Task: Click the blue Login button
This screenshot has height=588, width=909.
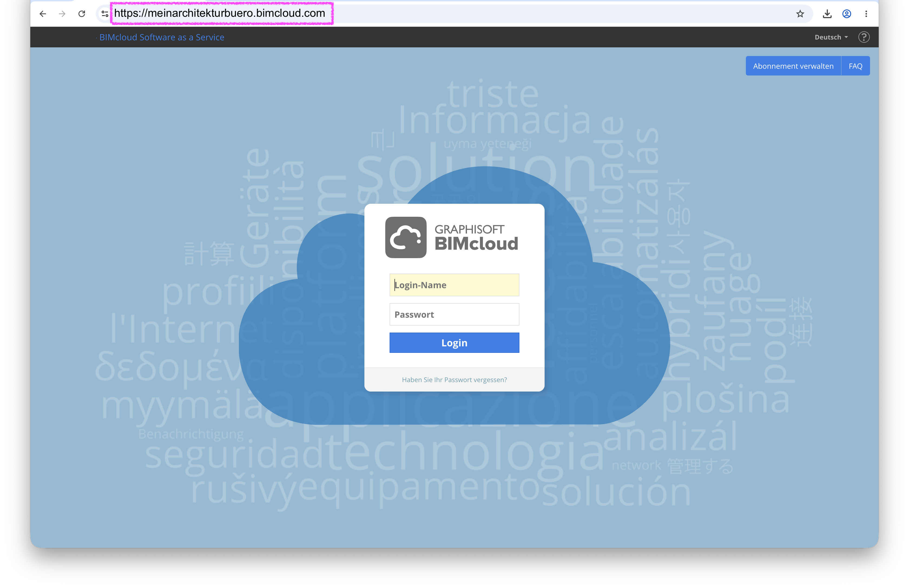Action: [454, 343]
